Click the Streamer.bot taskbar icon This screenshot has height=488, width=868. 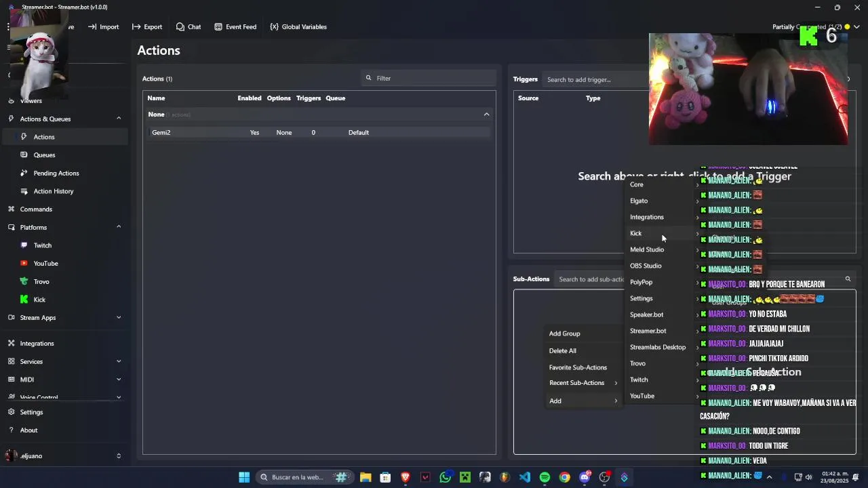[x=624, y=477]
